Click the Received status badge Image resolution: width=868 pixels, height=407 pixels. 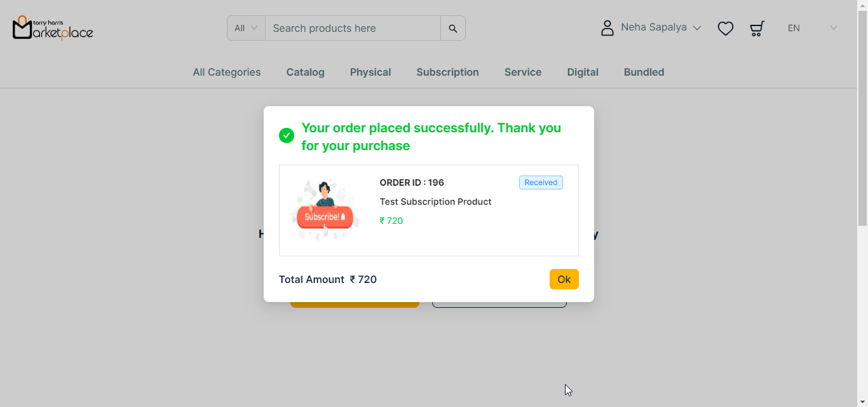tap(541, 183)
